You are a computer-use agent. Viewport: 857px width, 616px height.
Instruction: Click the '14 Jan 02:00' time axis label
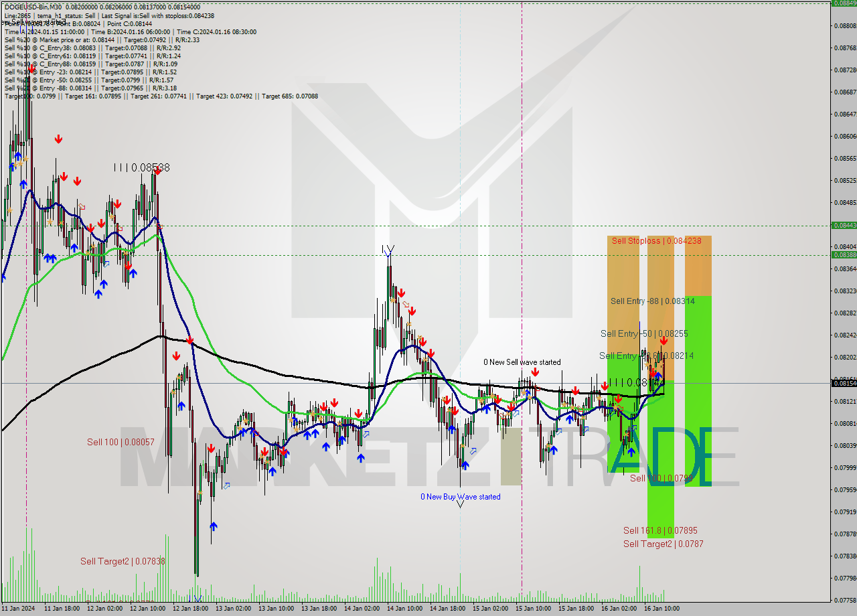point(362,609)
